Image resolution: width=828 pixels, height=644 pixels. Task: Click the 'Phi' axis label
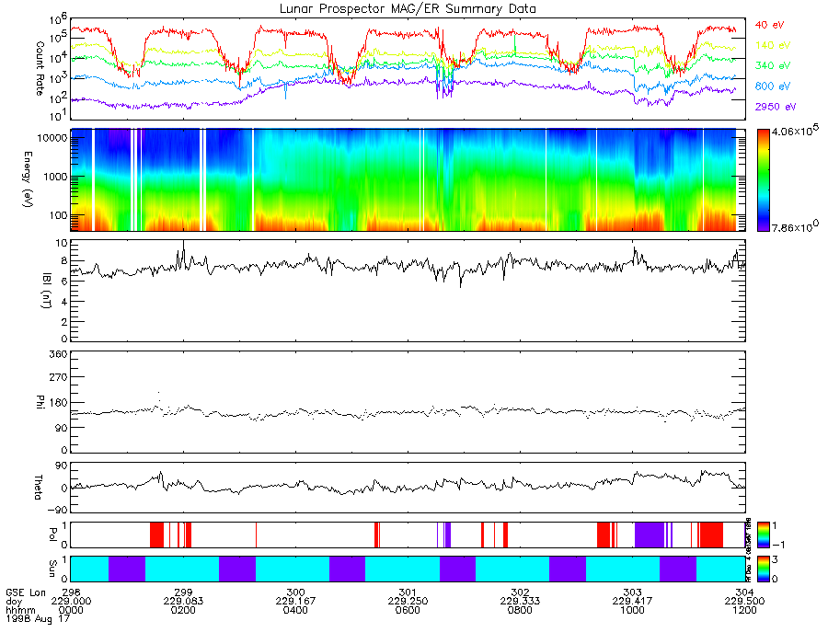point(40,402)
